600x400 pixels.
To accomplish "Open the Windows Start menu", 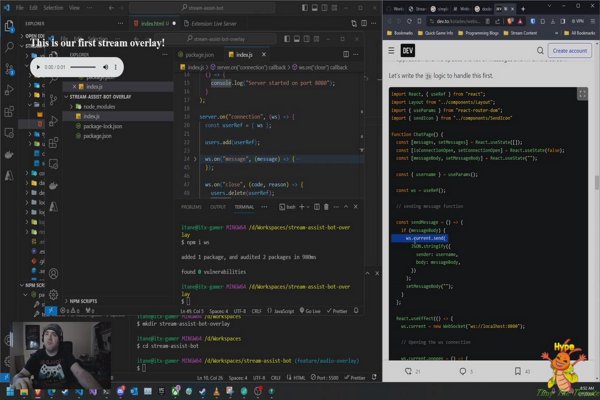I will tap(10, 391).
